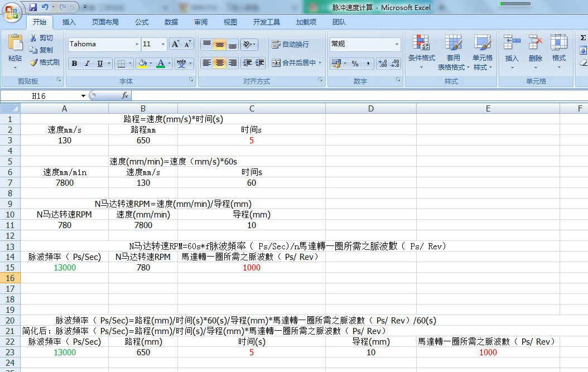Click the Increase Decimal icon
This screenshot has width=588, height=372.
[x=382, y=64]
